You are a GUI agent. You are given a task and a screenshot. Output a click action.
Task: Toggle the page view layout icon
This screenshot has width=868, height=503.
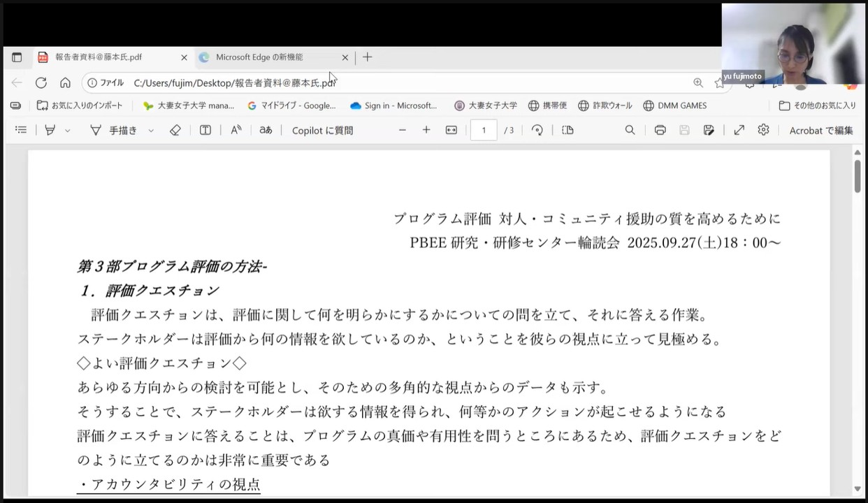point(567,130)
